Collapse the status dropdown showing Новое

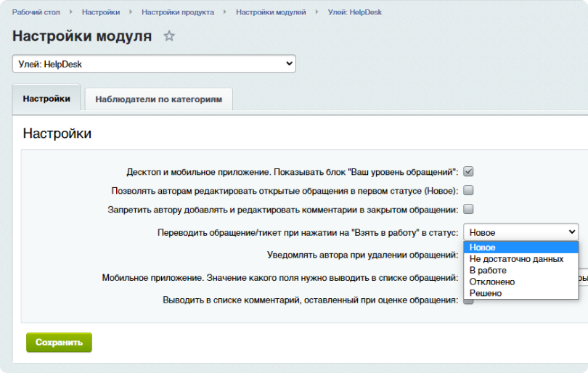521,232
